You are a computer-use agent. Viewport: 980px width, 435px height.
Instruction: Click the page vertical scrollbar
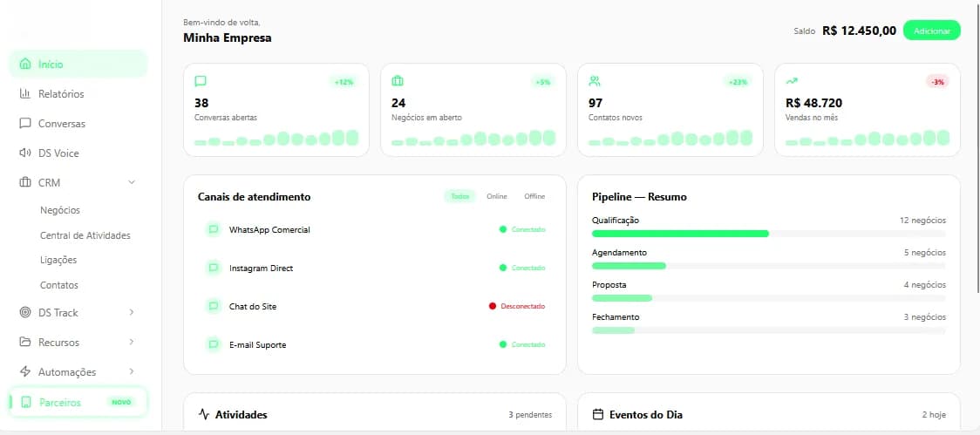click(x=977, y=146)
